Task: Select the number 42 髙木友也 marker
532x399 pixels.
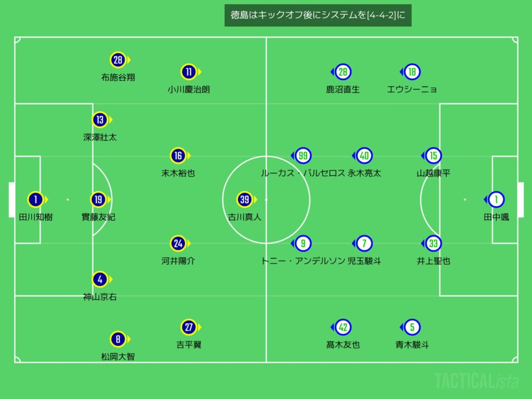Action: point(343,327)
